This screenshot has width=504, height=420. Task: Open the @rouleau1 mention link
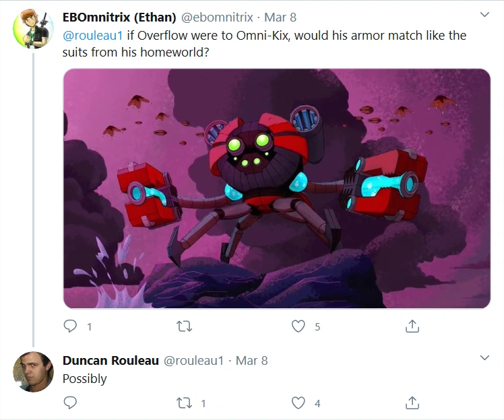92,35
